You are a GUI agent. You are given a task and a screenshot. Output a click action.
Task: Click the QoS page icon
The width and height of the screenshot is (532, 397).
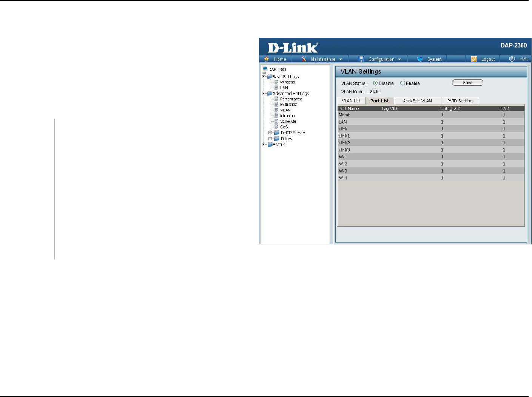pos(276,127)
